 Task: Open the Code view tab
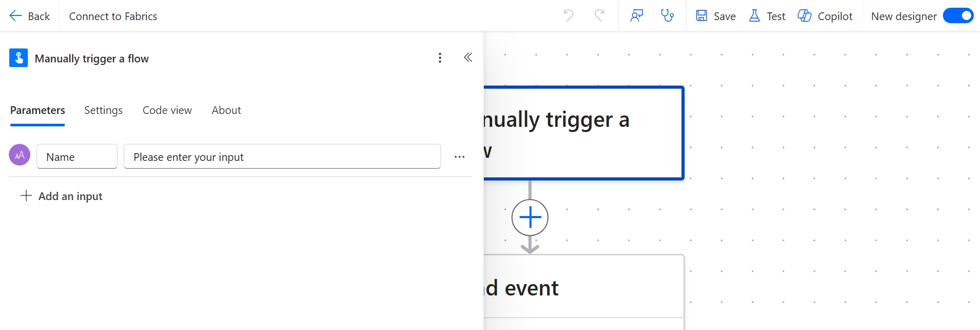(x=167, y=110)
